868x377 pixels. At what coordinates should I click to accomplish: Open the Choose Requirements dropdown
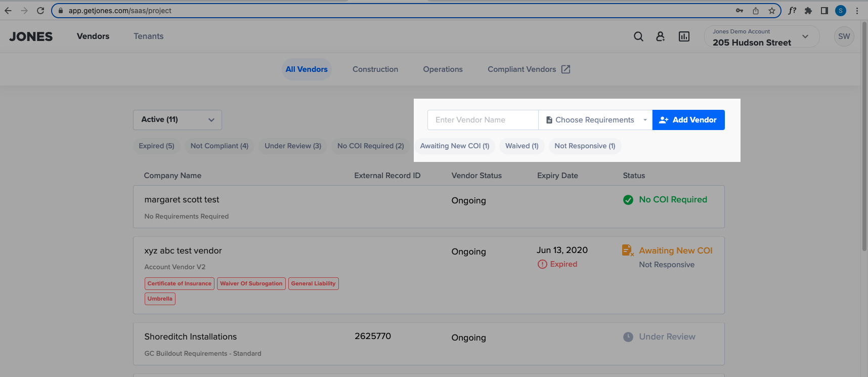[595, 120]
